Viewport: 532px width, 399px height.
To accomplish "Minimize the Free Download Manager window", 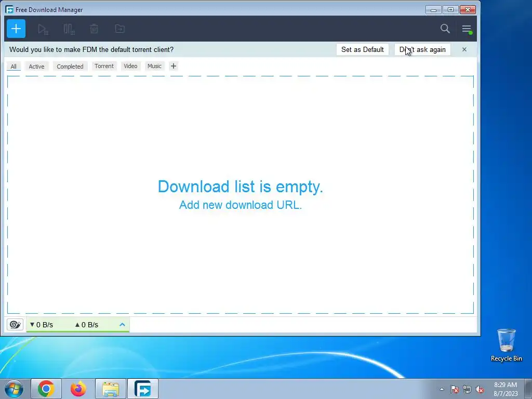I will point(433,10).
